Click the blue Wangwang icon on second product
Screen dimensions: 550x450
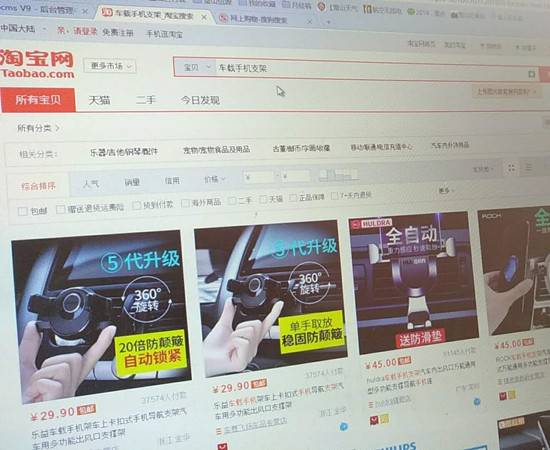(344, 426)
